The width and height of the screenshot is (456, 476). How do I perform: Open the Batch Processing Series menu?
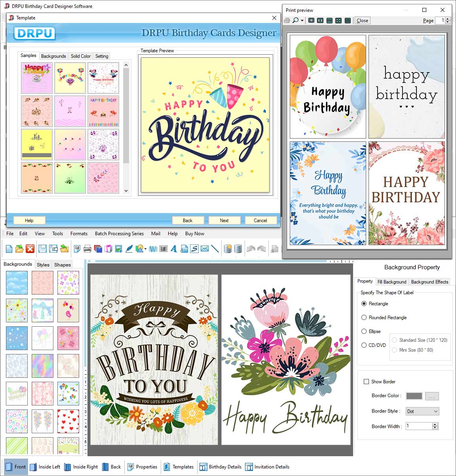pyautogui.click(x=119, y=234)
